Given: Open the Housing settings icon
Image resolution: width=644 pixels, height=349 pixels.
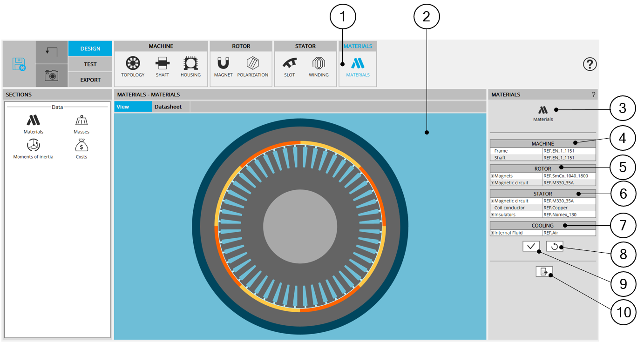Looking at the screenshot, I should 190,64.
